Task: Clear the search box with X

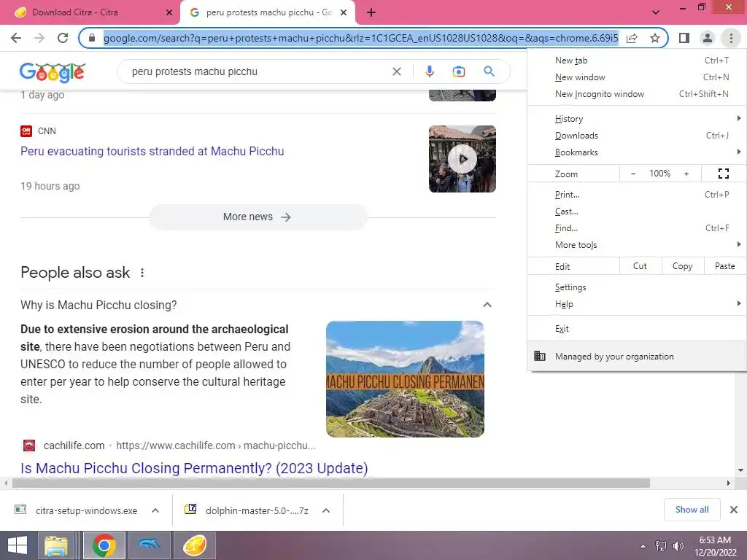Action: tap(396, 71)
